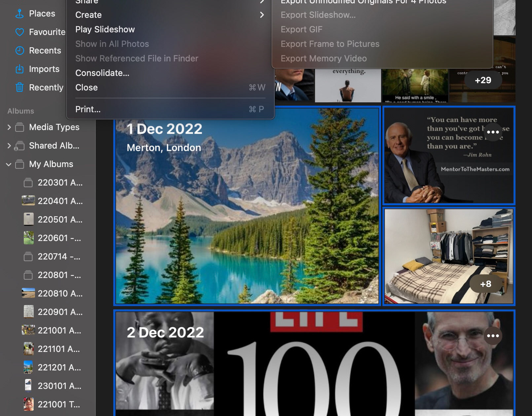Select the 221201 A... album label
The height and width of the screenshot is (416, 532).
click(x=59, y=367)
